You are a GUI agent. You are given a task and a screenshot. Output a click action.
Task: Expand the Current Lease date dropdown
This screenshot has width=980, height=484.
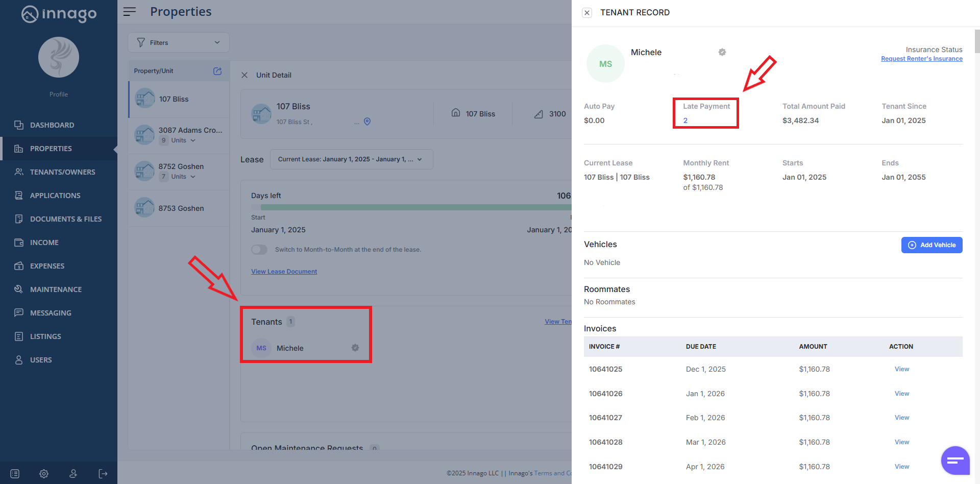click(x=351, y=159)
